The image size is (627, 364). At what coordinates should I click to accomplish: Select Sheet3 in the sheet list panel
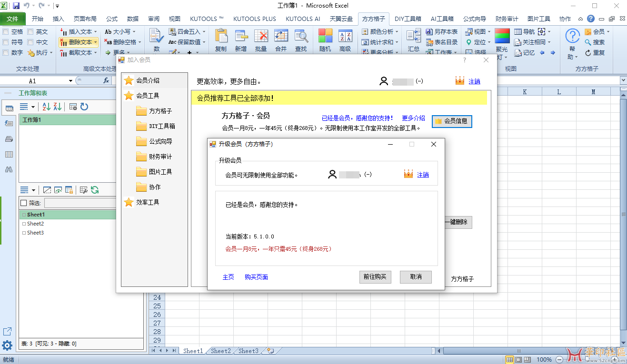(x=35, y=233)
